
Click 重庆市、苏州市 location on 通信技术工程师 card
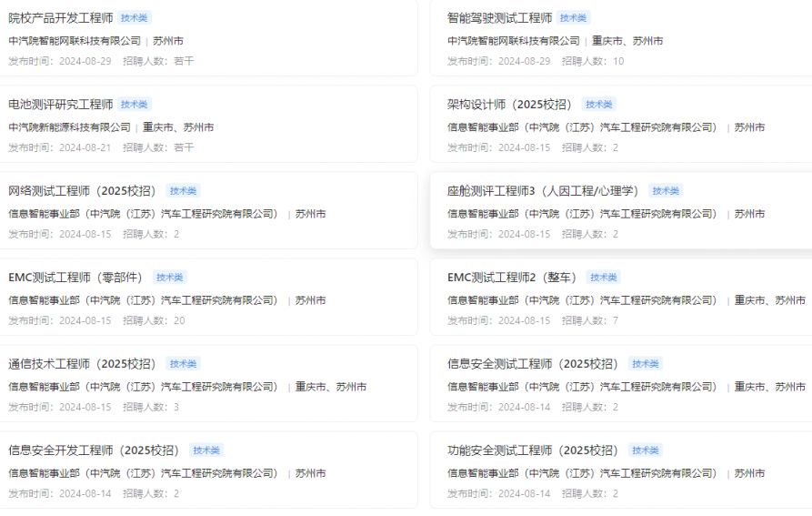[331, 387]
